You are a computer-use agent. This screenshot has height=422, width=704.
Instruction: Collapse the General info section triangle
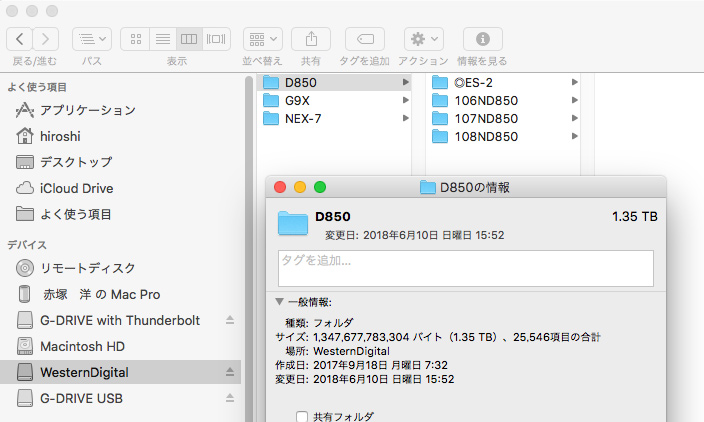(x=279, y=302)
